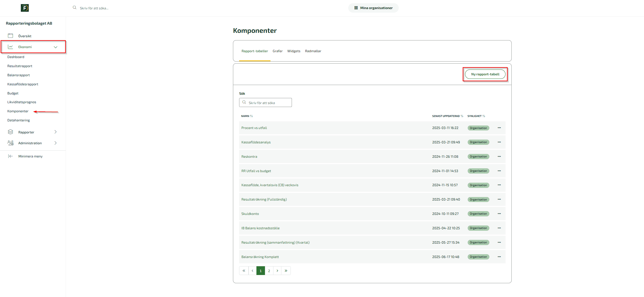Screen dimensions: 644x297
Task: Open Likviditetsprognos in the sidebar
Action: (22, 102)
